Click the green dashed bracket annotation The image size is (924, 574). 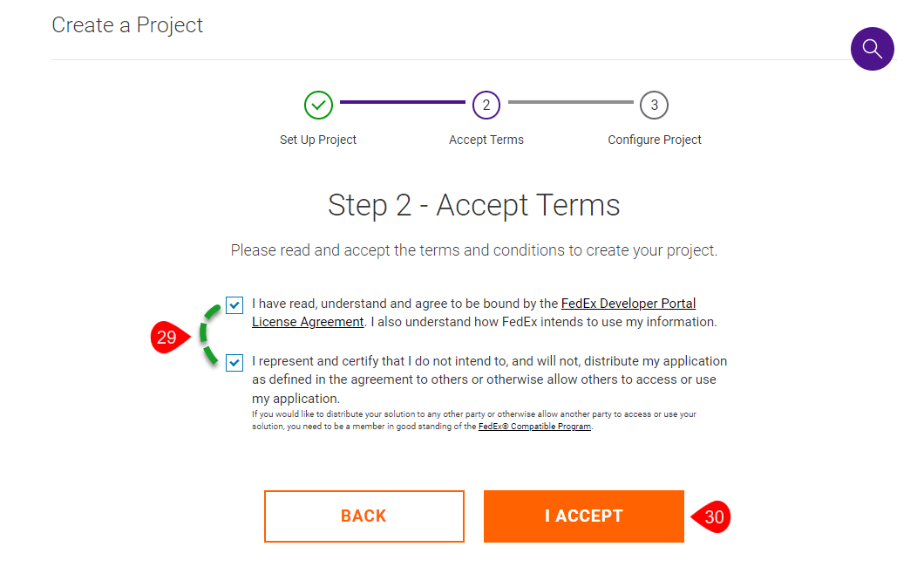[206, 334]
